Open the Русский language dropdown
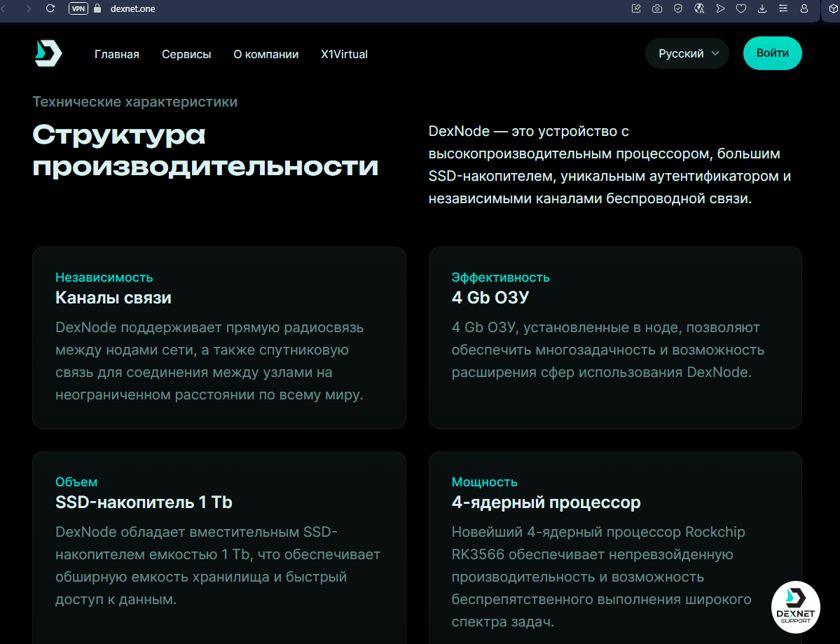This screenshot has width=840, height=644. [687, 53]
